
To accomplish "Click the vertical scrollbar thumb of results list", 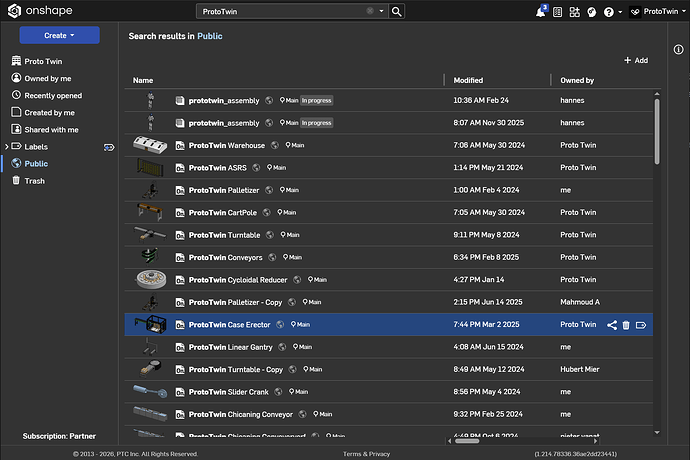I will [x=657, y=131].
